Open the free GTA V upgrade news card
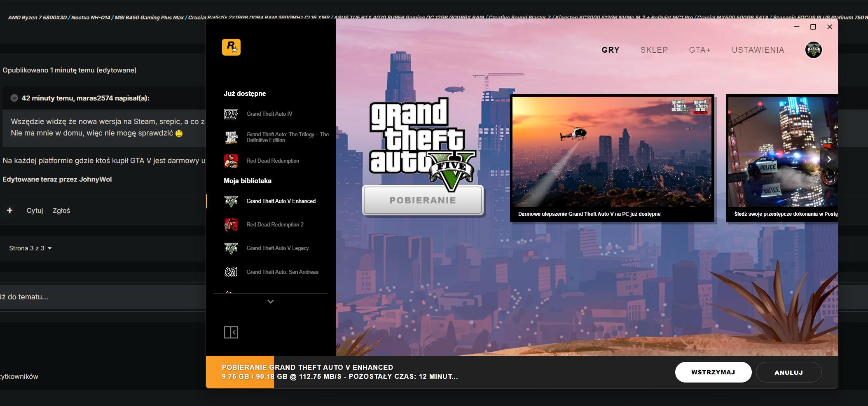Image resolution: width=868 pixels, height=406 pixels. click(612, 159)
